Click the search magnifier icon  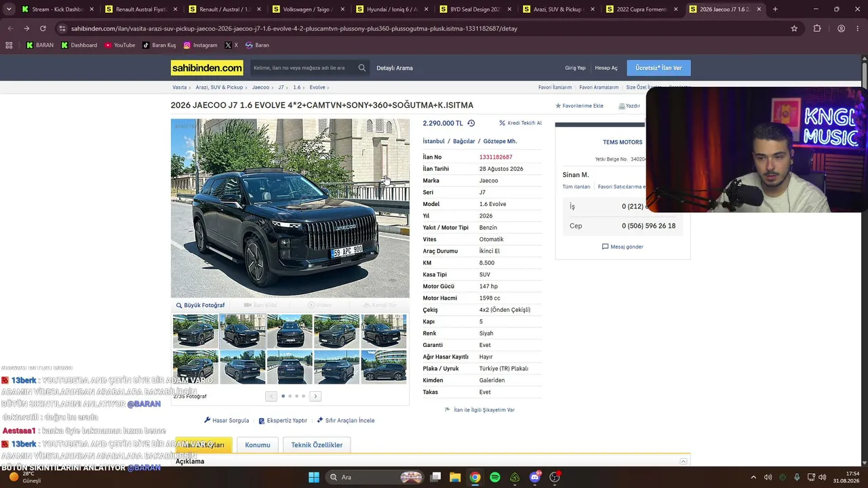(x=362, y=68)
